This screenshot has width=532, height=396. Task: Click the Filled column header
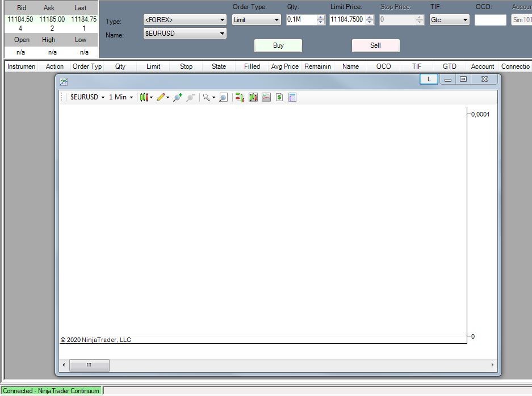tap(252, 66)
